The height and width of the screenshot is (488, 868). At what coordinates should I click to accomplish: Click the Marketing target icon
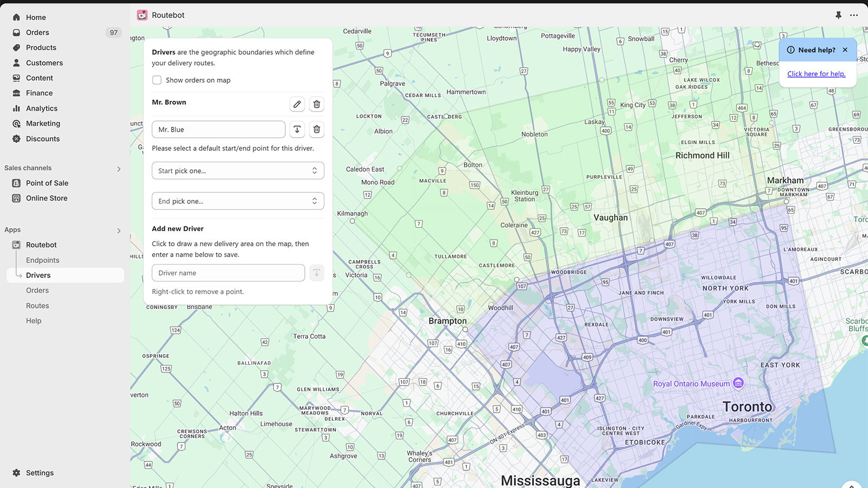pyautogui.click(x=16, y=124)
